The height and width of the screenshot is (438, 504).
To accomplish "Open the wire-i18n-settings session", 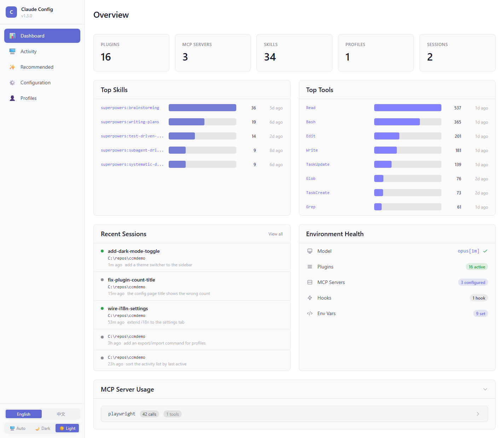I will point(192,315).
